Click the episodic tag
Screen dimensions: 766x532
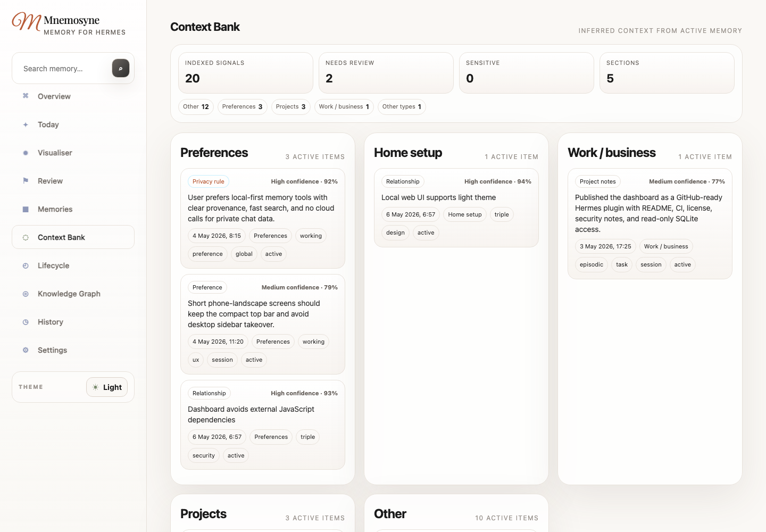point(592,265)
